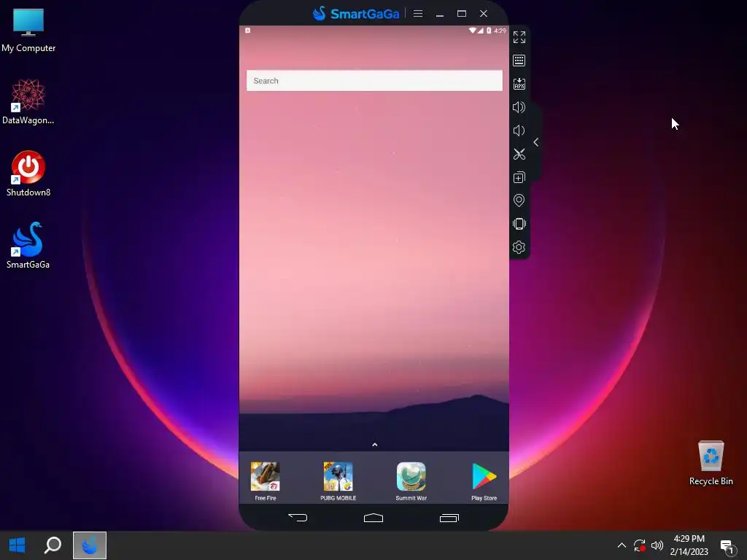Tap the Android home button
The height and width of the screenshot is (560, 747).
pos(373,518)
